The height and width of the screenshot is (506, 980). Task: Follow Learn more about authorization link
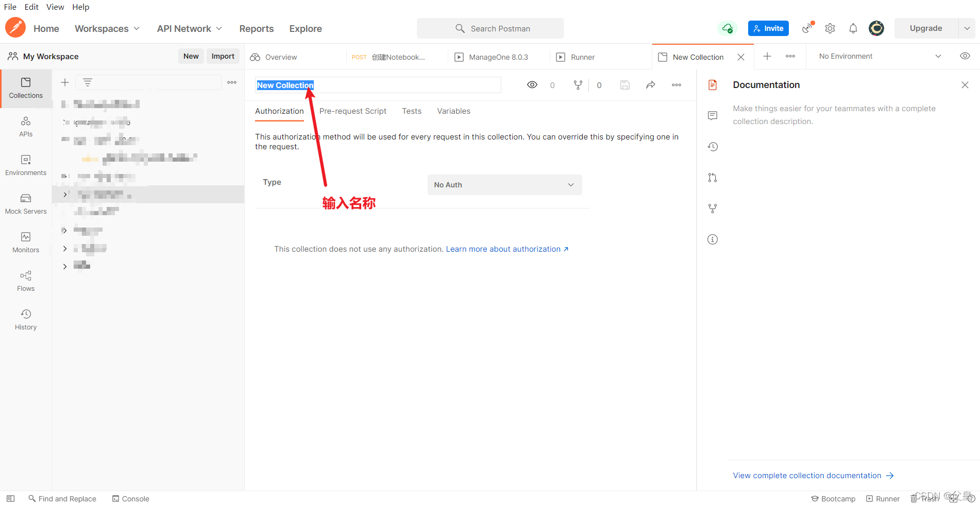coord(508,249)
